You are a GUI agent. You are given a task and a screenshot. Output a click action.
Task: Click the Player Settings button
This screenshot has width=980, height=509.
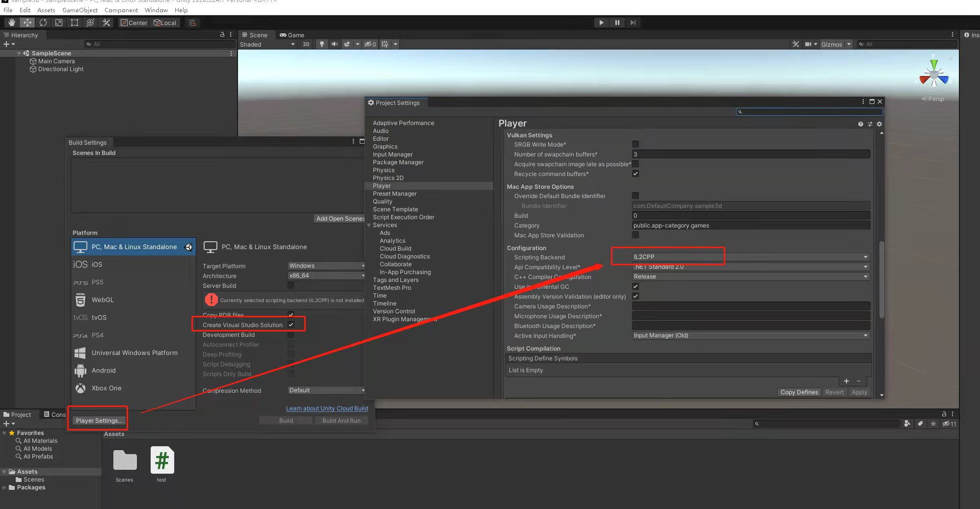click(x=99, y=421)
